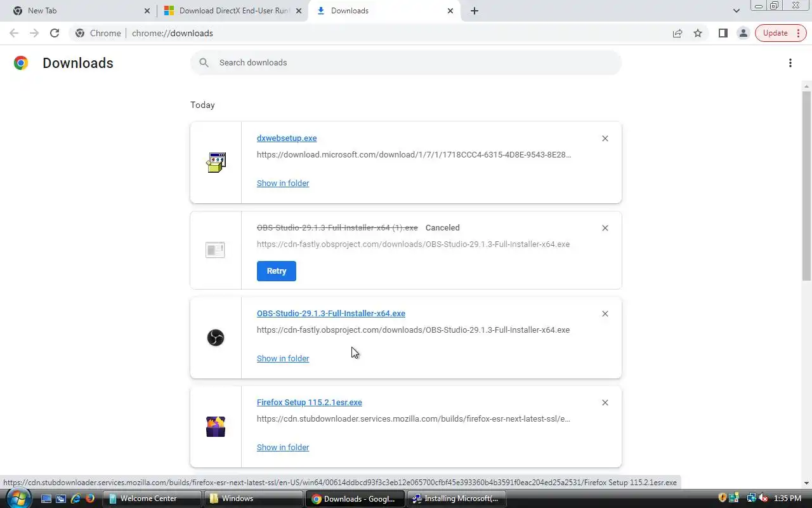Click Switch between windows quick launch icon
Screen dimensions: 812x508
tap(61, 499)
